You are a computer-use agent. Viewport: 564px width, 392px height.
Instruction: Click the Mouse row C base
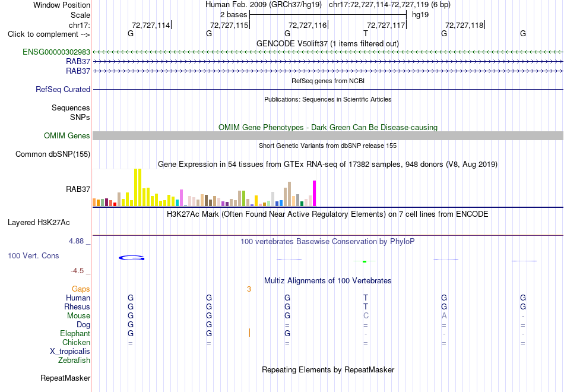pyautogui.click(x=366, y=316)
